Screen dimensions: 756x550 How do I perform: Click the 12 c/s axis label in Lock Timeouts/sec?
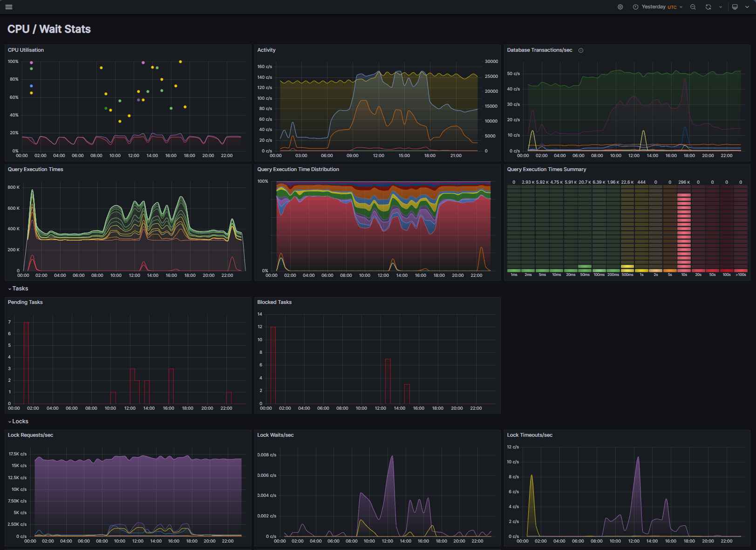(513, 447)
